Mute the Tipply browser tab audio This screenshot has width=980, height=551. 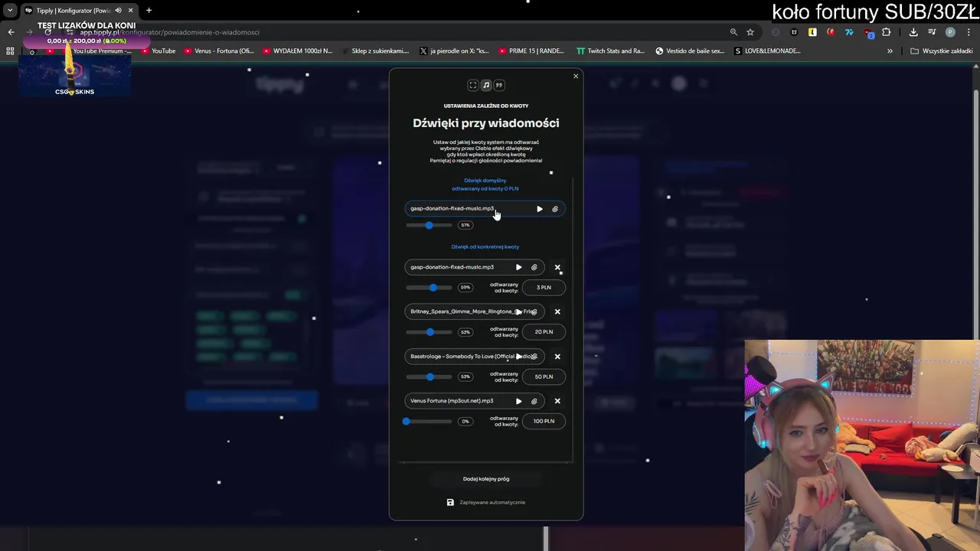pyautogui.click(x=118, y=11)
